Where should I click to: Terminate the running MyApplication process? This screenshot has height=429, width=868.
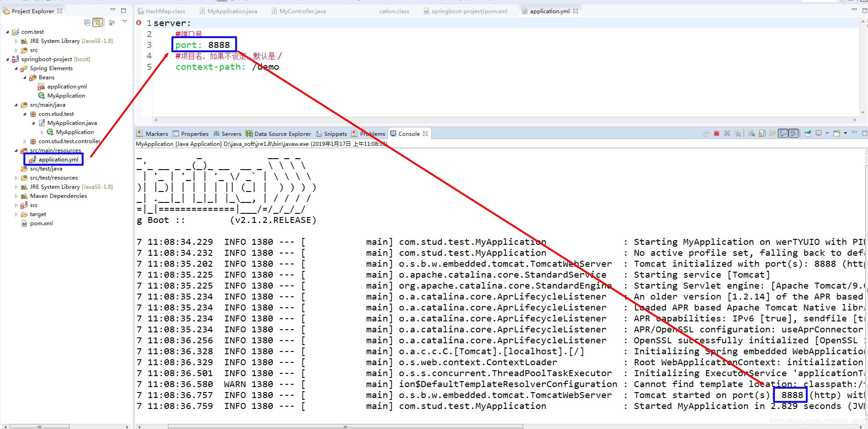click(716, 133)
